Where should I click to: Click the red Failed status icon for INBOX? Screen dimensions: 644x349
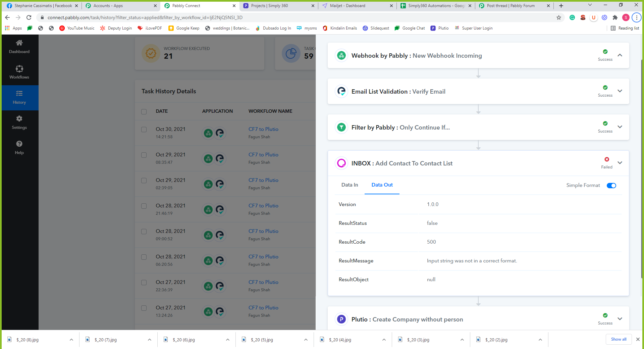click(607, 159)
